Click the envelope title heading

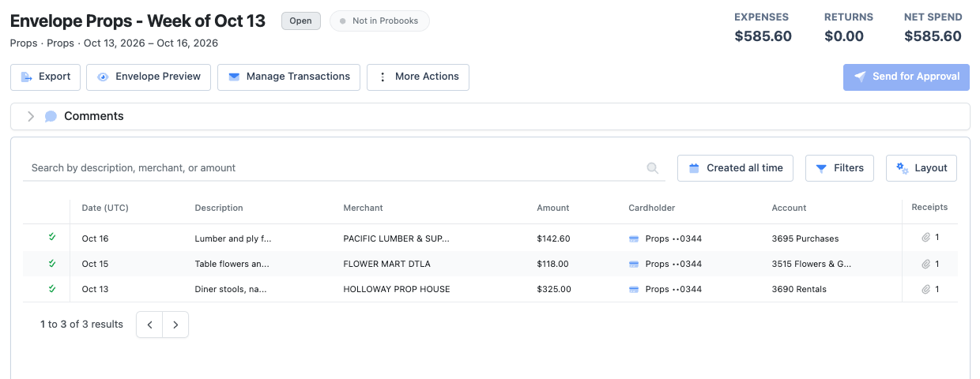coord(138,21)
